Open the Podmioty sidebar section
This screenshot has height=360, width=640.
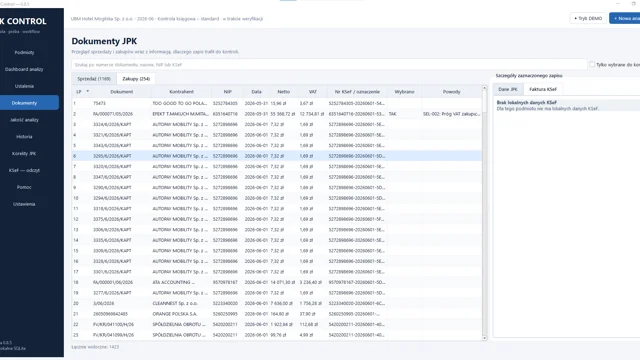(x=24, y=52)
